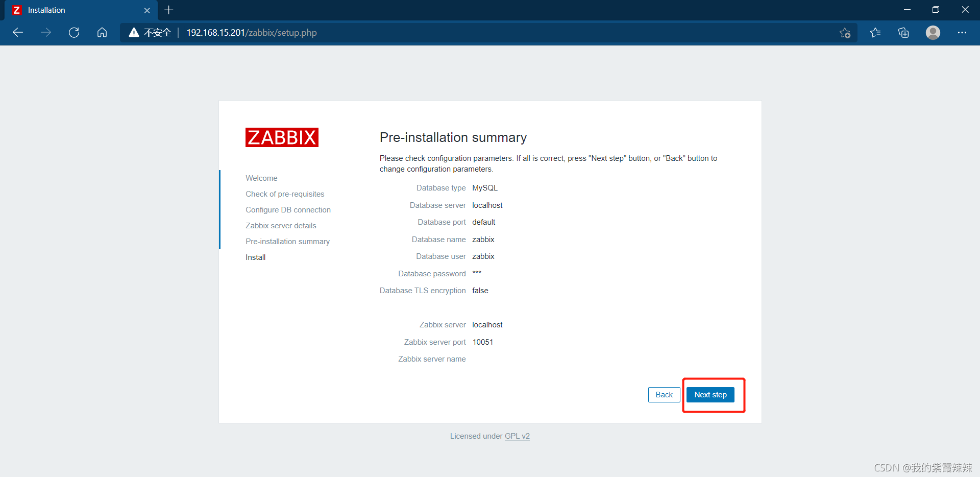This screenshot has height=477, width=980.
Task: Close the browser window
Action: tap(965, 10)
